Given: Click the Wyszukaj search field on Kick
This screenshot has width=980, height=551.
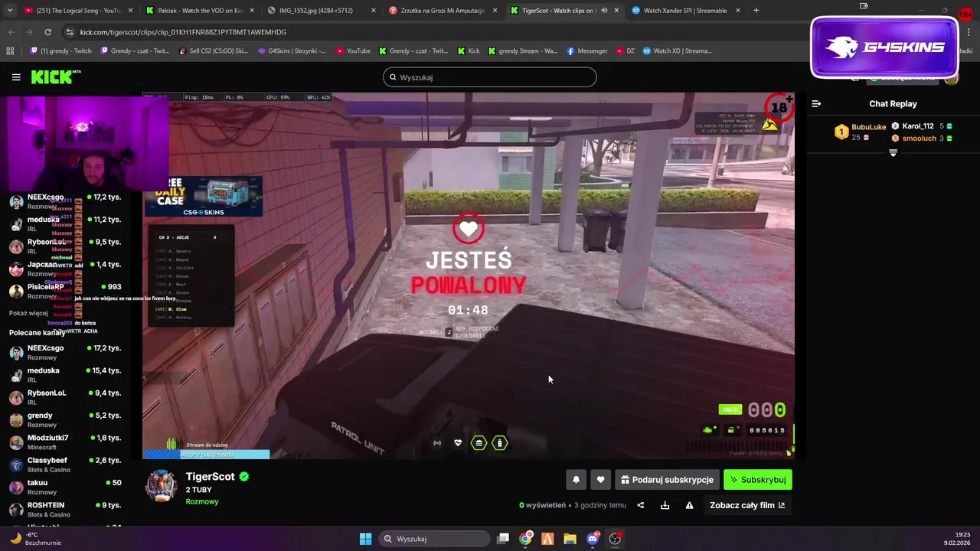Looking at the screenshot, I should click(x=490, y=77).
